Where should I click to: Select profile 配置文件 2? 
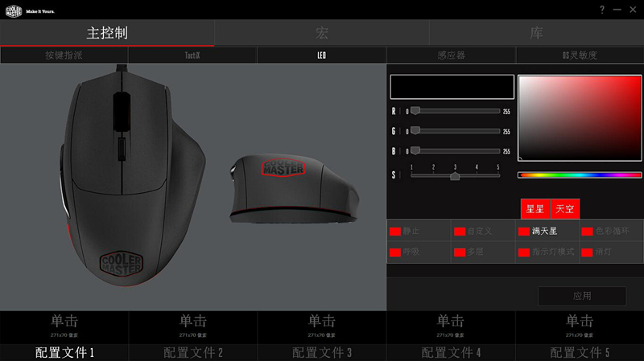point(193,352)
